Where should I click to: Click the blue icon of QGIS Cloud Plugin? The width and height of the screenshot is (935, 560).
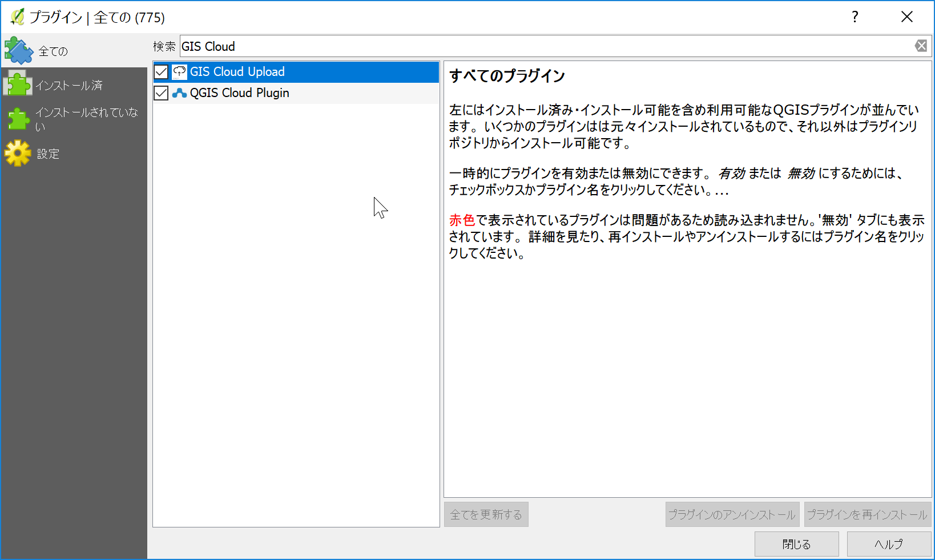tap(179, 93)
